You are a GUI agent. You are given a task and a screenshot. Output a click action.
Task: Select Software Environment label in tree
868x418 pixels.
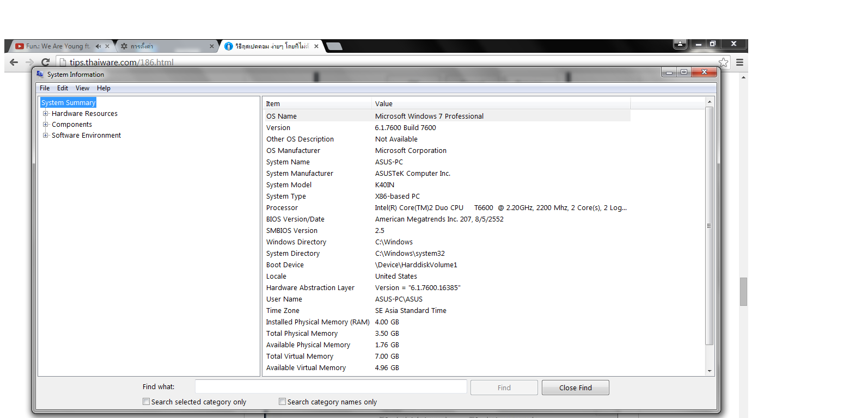[86, 136]
